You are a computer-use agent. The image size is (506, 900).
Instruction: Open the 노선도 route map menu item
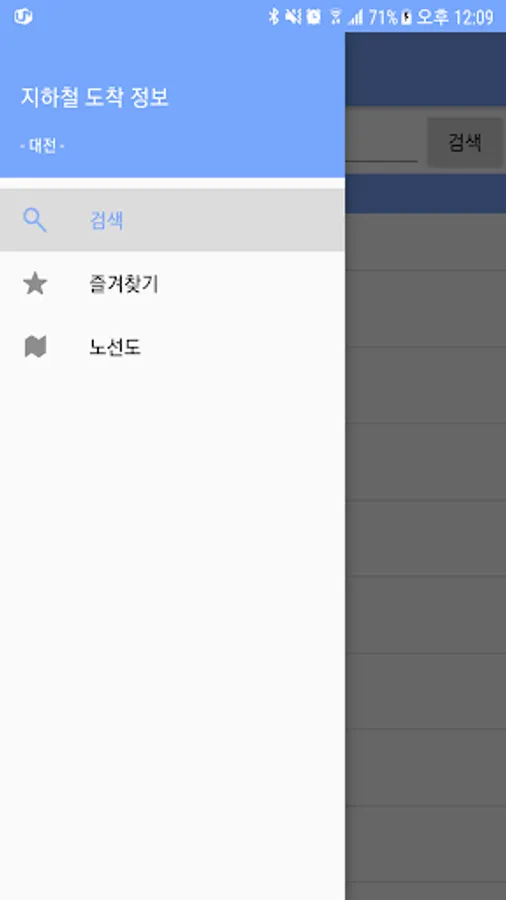(x=172, y=347)
